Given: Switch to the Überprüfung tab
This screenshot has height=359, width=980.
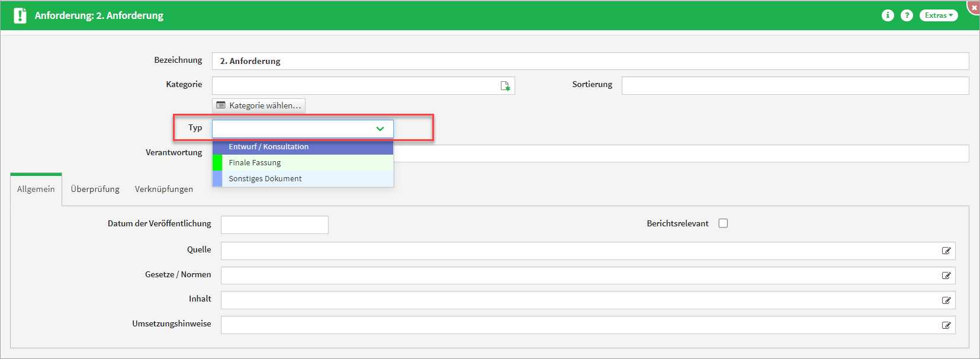Looking at the screenshot, I should [x=95, y=189].
